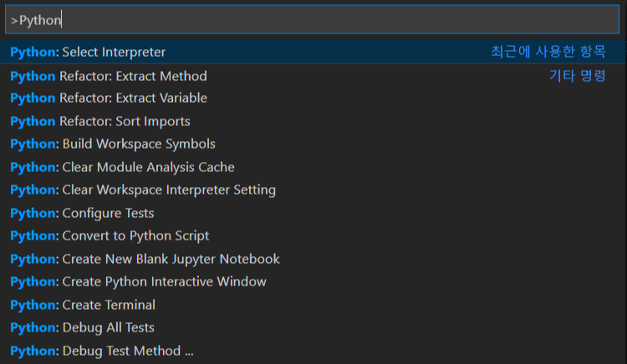This screenshot has height=364, width=627.
Task: Launch Create Python Interactive Window
Action: click(x=138, y=281)
